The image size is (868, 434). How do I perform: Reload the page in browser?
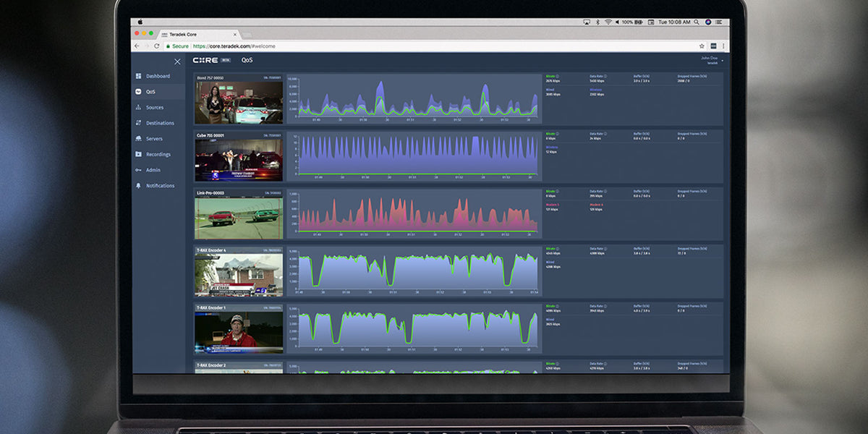tap(158, 46)
